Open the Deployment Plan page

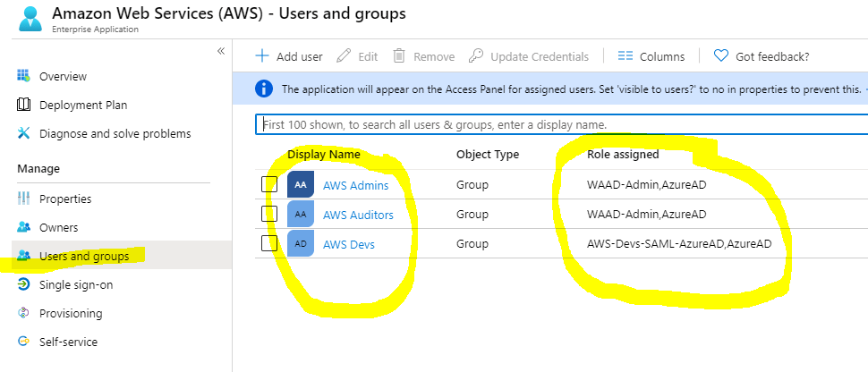coord(83,105)
